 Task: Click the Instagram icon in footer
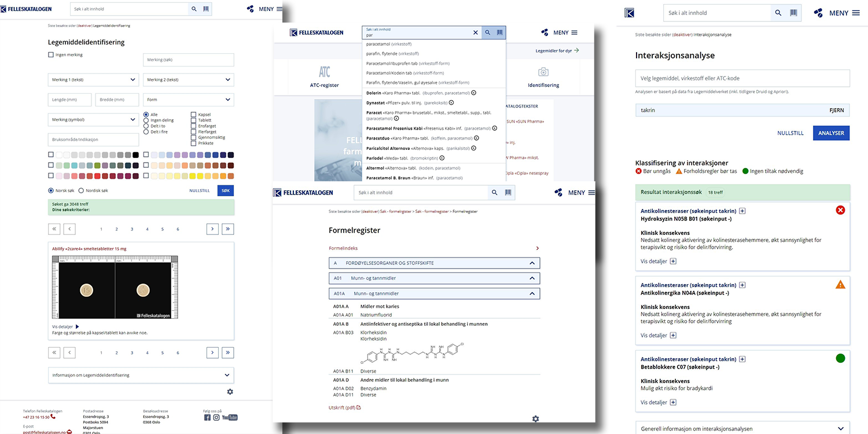pos(216,417)
